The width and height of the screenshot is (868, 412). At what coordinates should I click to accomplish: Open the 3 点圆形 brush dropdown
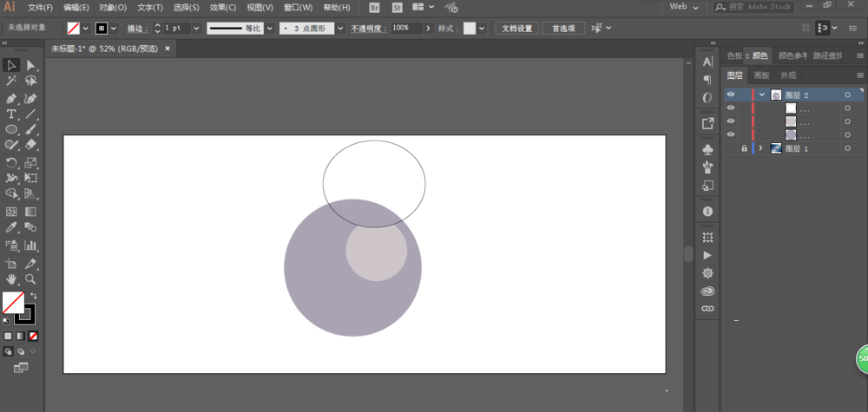tap(340, 29)
